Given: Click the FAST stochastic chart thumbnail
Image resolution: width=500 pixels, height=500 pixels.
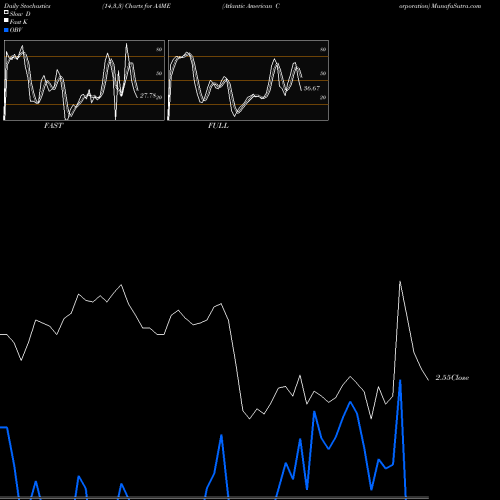Looking at the screenshot, I should (x=84, y=80).
